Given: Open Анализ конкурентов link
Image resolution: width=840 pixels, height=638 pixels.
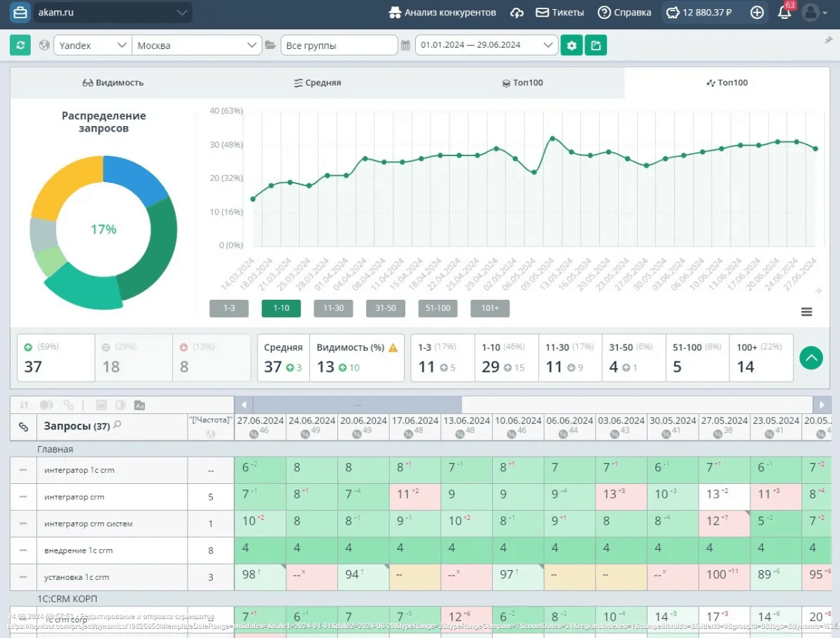Looking at the screenshot, I should (442, 13).
